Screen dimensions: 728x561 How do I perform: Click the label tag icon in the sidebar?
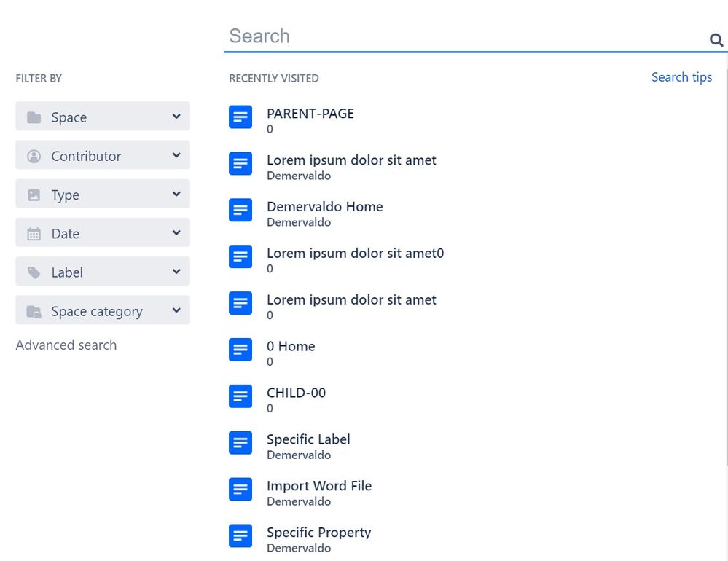click(x=34, y=272)
